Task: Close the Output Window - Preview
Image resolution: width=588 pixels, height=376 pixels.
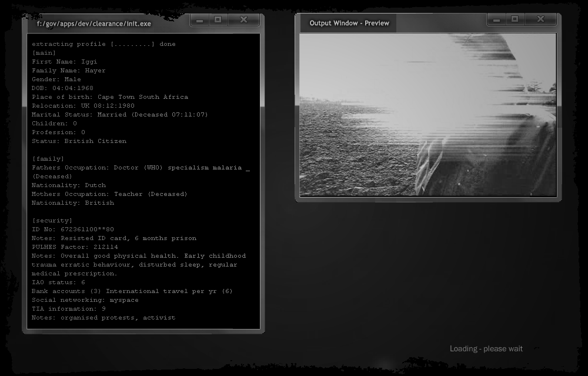Action: [x=540, y=19]
